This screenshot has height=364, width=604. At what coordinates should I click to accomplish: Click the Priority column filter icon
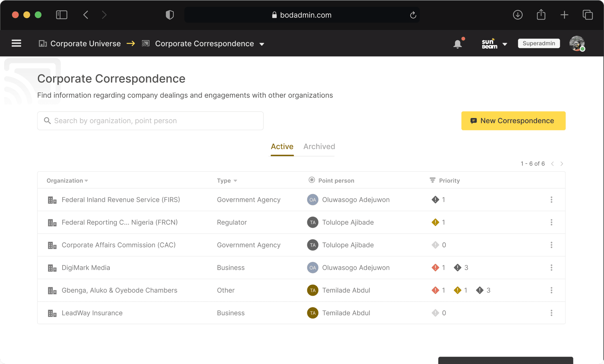[432, 180]
